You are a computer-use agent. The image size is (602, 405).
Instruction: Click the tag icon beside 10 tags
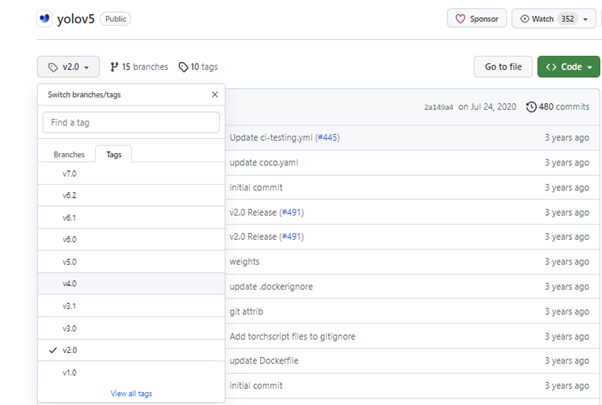coord(183,67)
